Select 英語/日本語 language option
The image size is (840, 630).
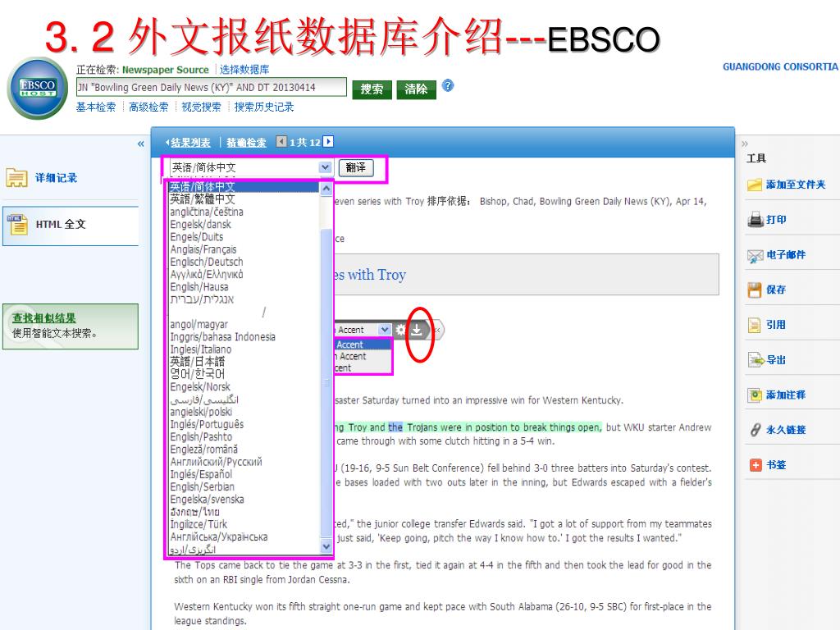197,362
